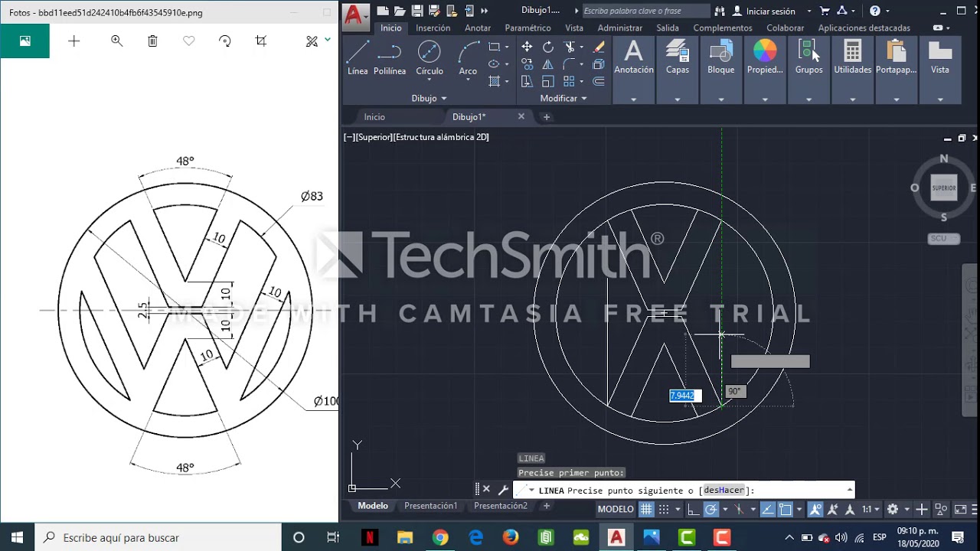Click the Explode (Descomponer) tool icon

pyautogui.click(x=599, y=64)
